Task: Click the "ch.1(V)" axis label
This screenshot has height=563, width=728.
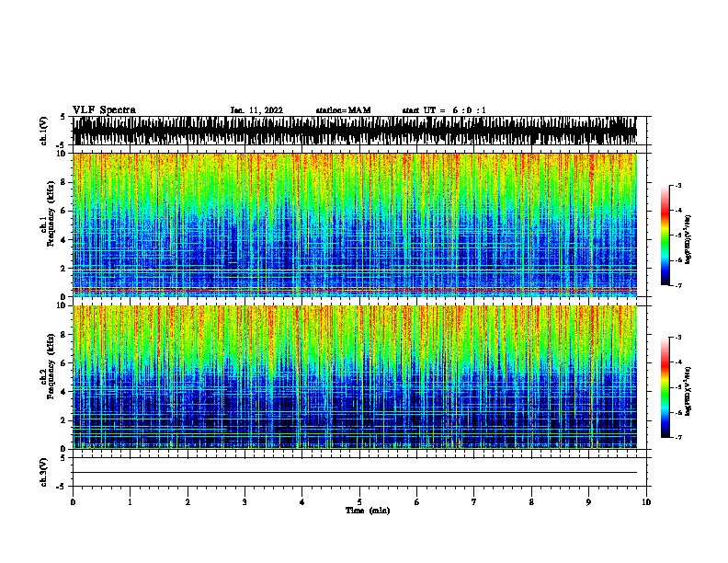Action: (x=44, y=131)
